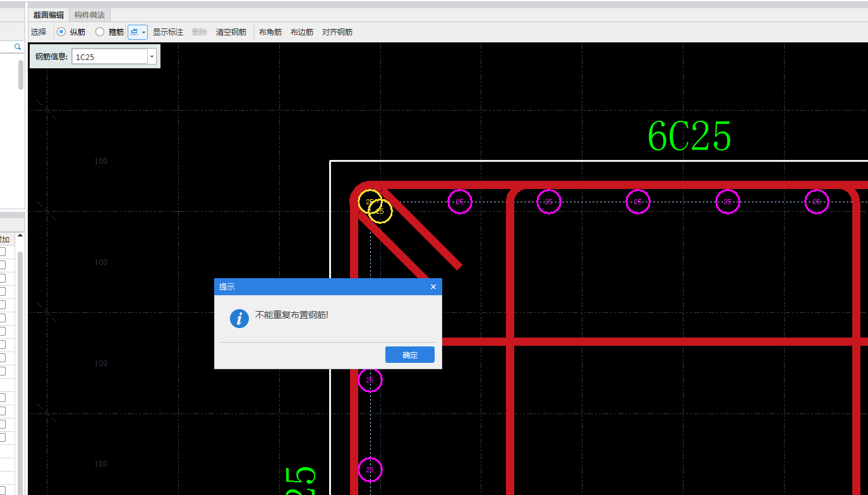Image resolution: width=868 pixels, height=495 pixels.
Task: Expand the 钢筋信息 dropdown arrow
Action: tap(152, 57)
